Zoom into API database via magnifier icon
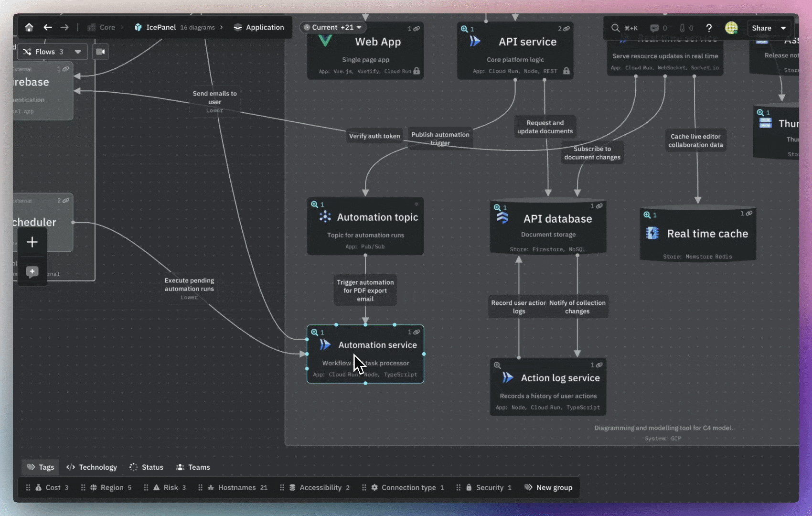Viewport: 812px width, 516px height. [497, 207]
